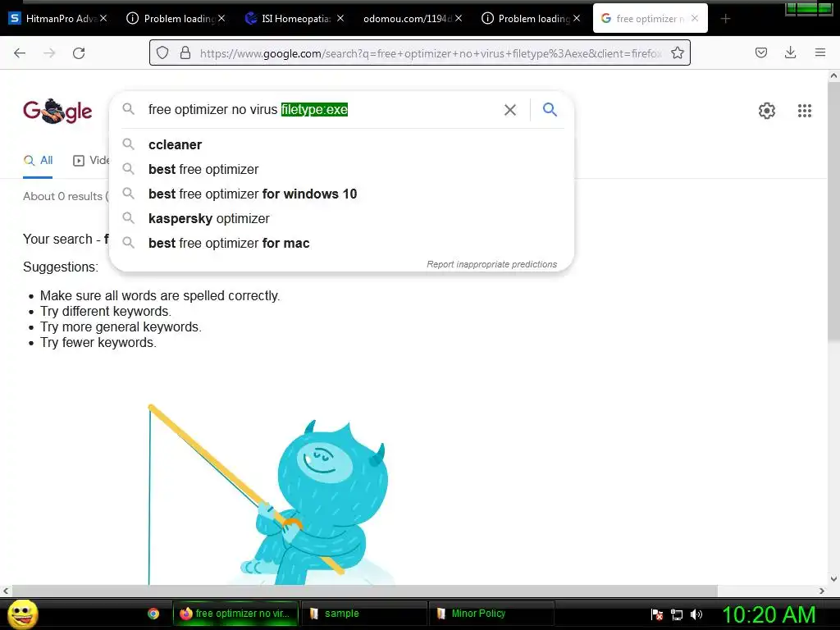
Task: Close the free optimizer tab
Action: tap(695, 18)
